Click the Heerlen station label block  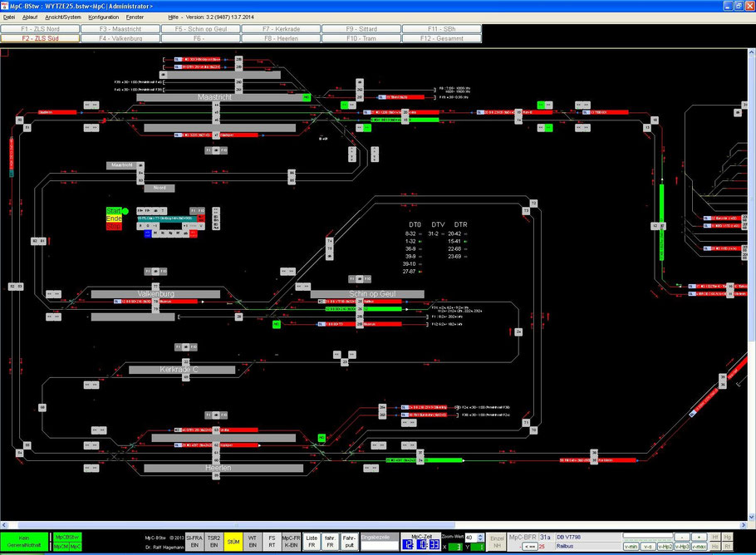pyautogui.click(x=218, y=468)
